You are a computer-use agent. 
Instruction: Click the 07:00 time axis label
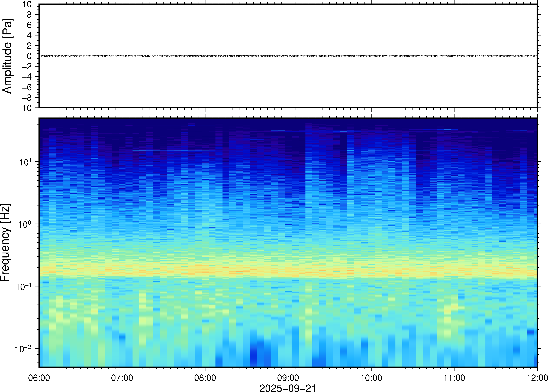[122, 378]
